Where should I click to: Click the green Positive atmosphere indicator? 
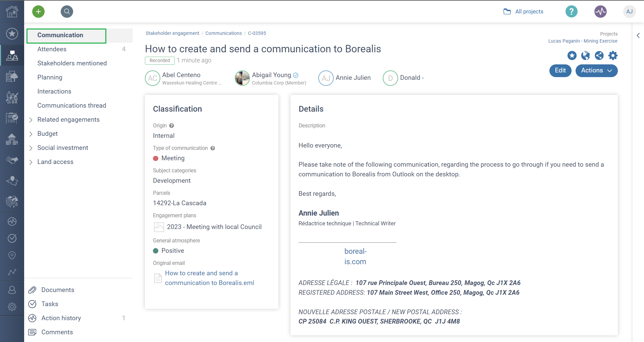[156, 250]
